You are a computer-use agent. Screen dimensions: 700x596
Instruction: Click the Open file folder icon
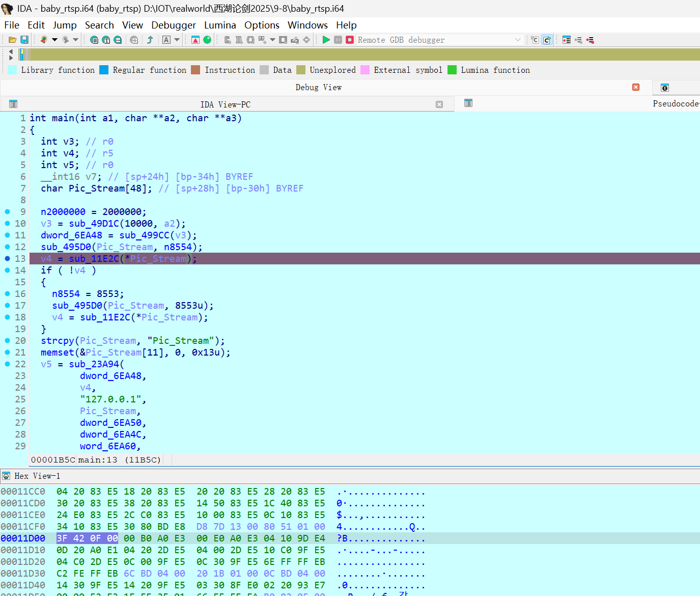point(13,40)
